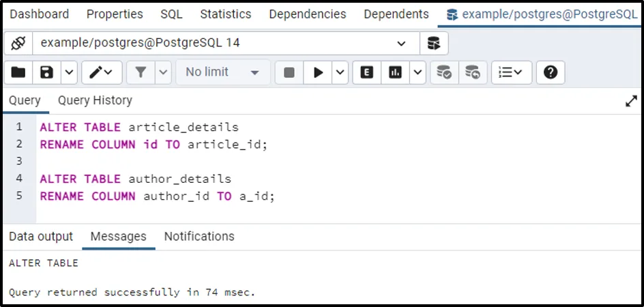The image size is (644, 307).
Task: Click the Explain Analyze chart icon
Action: (396, 73)
